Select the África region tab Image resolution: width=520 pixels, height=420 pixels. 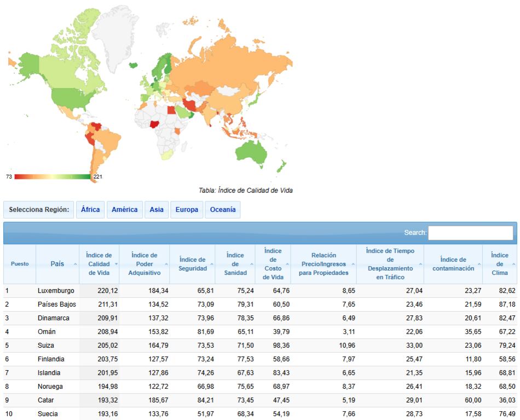(90, 210)
